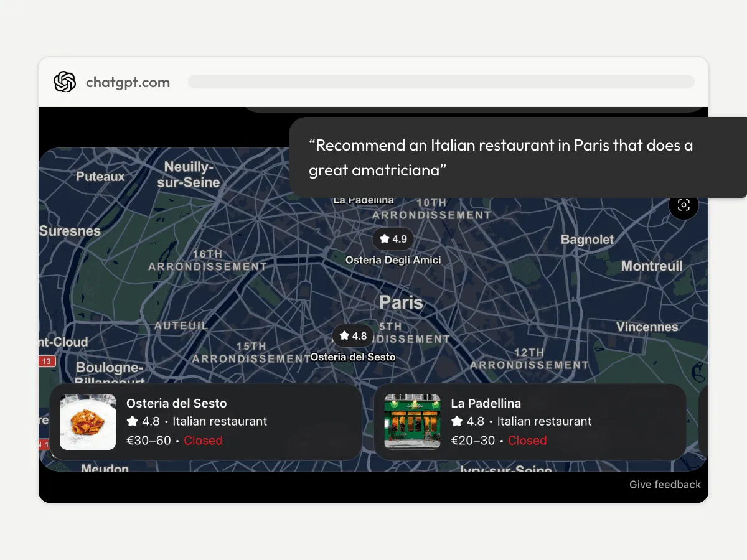This screenshot has height=560, width=747.
Task: Open the Osteria del Sesto pasta thumbnail
Action: click(88, 422)
